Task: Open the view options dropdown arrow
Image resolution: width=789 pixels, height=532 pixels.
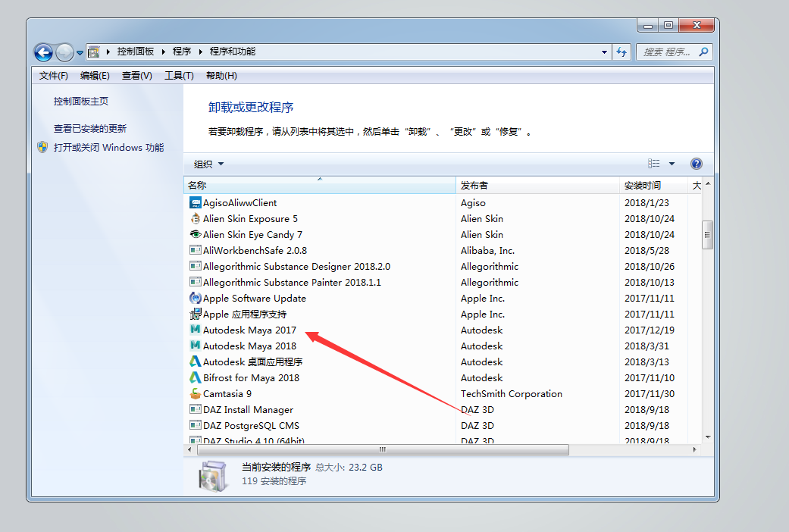Action: (x=672, y=164)
